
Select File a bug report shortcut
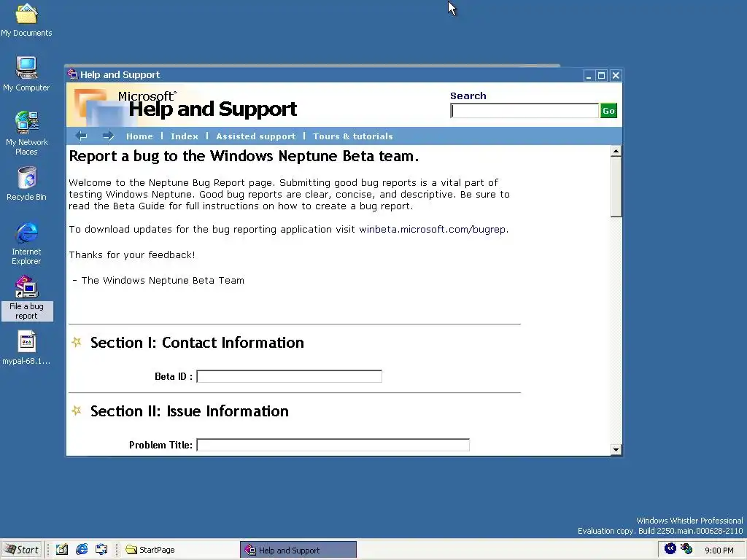[27, 297]
